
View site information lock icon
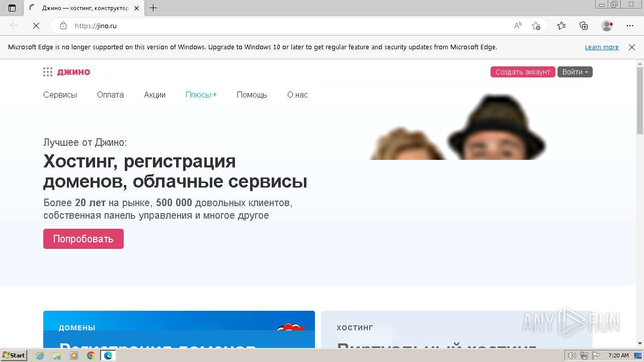click(63, 26)
